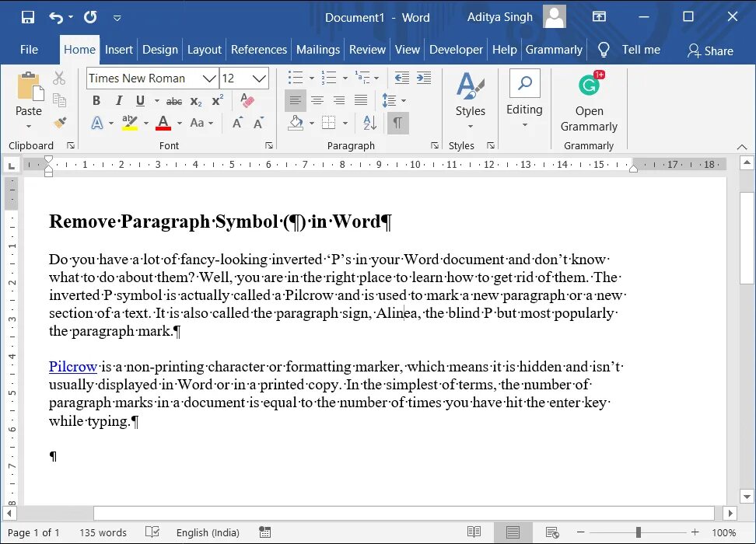Toggle Italic formatting
The height and width of the screenshot is (544, 756).
118,101
